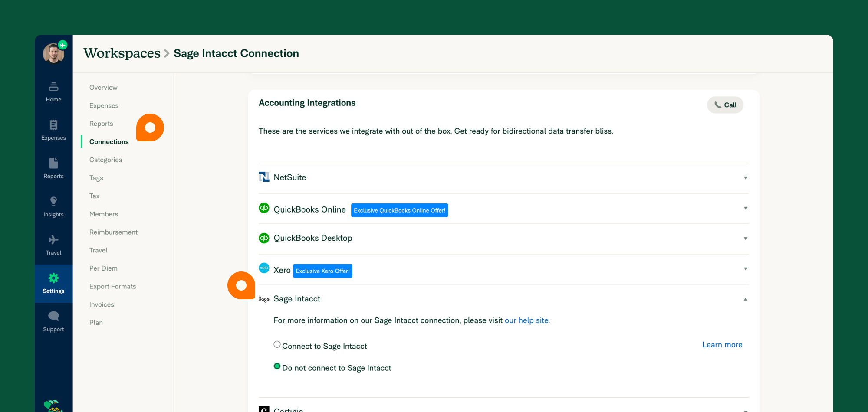This screenshot has width=868, height=412.
Task: Go back to Workspaces breadcrumb
Action: tap(122, 53)
